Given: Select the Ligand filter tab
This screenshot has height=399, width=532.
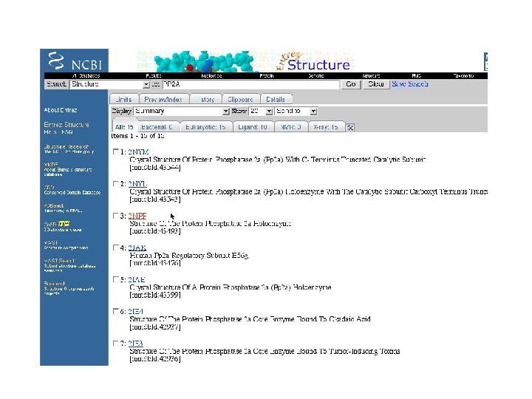Looking at the screenshot, I should [x=253, y=127].
